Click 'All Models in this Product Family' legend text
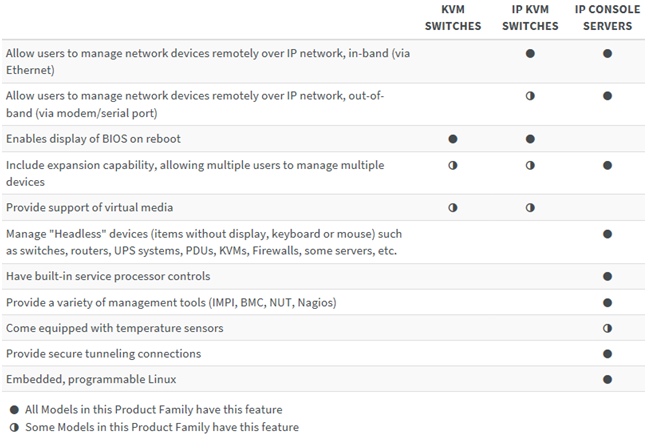 (153, 410)
